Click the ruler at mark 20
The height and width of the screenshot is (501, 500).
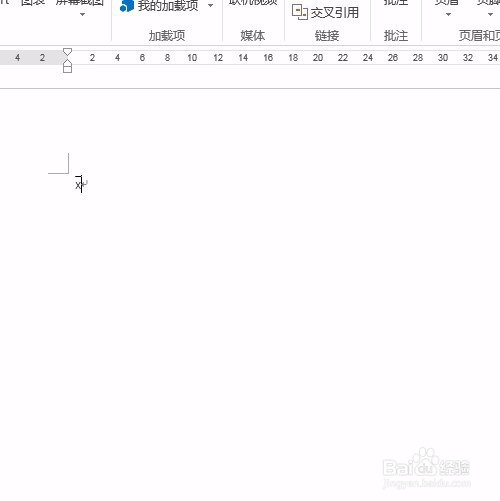(318, 58)
